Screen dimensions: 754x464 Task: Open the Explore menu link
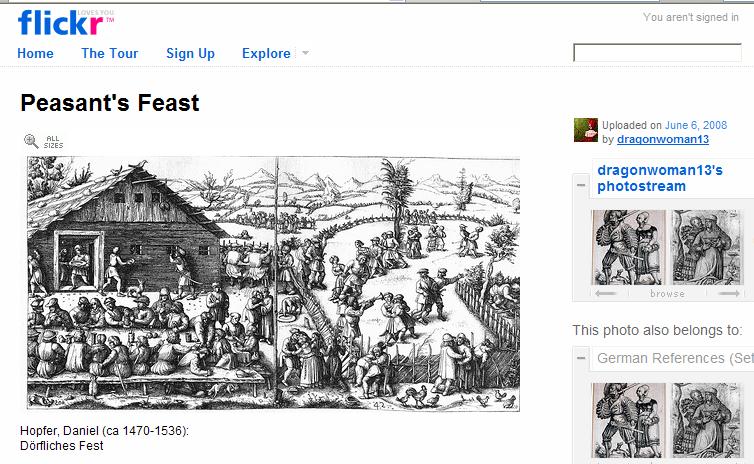pos(266,53)
